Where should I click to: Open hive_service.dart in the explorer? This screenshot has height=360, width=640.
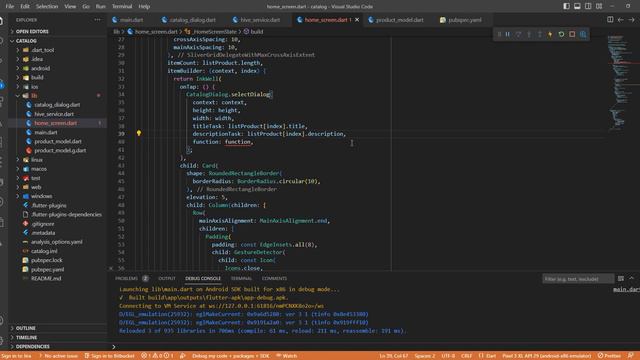tap(54, 114)
